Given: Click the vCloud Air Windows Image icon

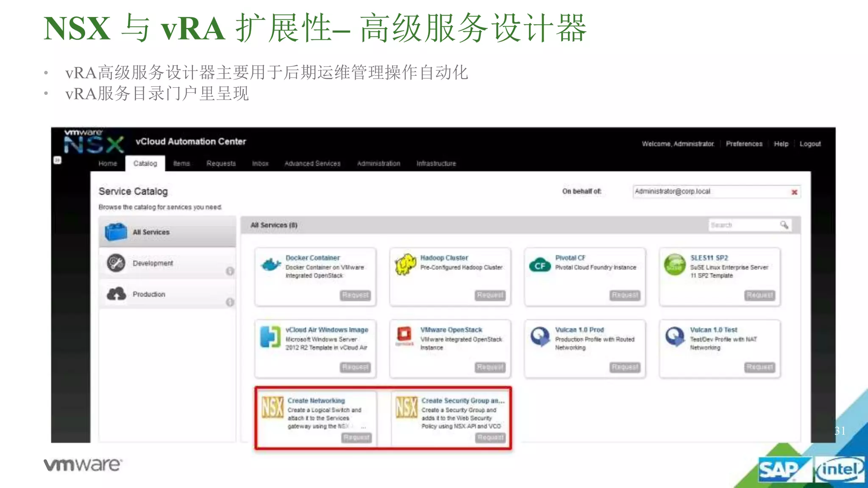Looking at the screenshot, I should coord(270,337).
